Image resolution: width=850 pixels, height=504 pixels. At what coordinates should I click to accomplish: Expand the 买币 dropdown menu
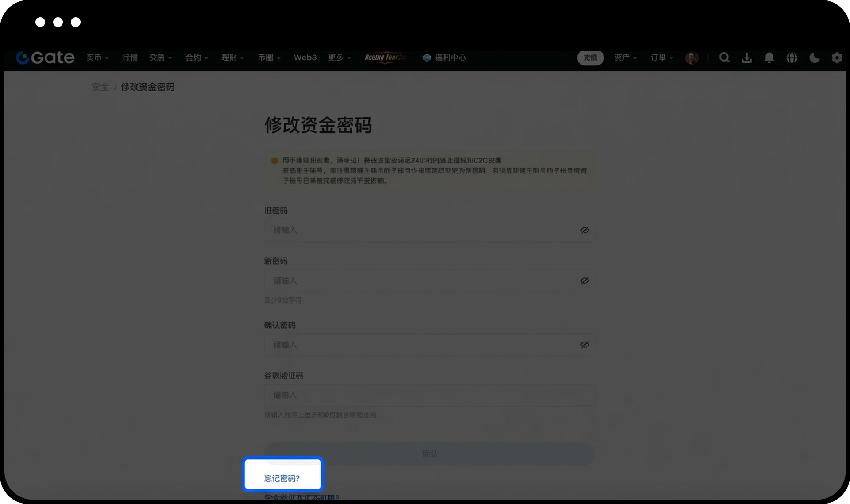click(97, 58)
